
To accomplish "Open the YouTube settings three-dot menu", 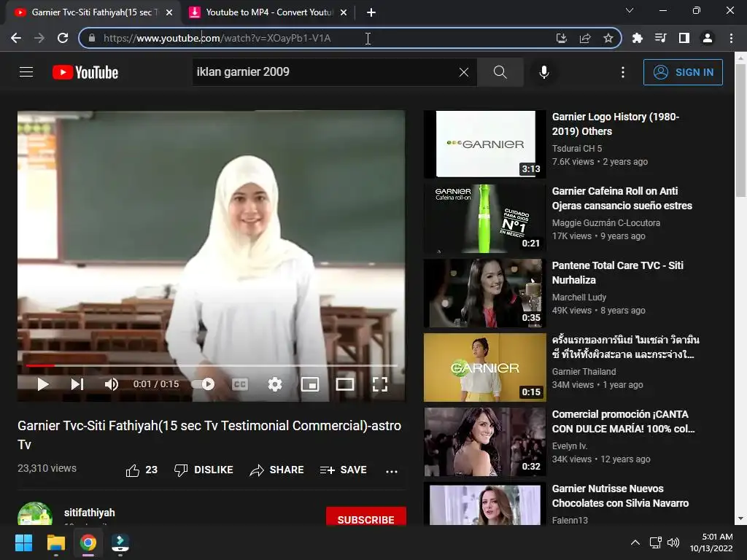I will click(x=623, y=72).
